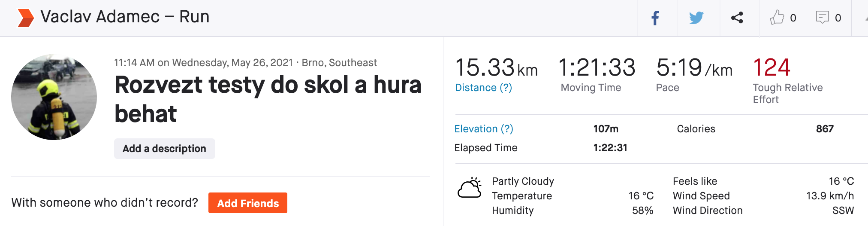Share the run on Twitter
The height and width of the screenshot is (226, 868).
pos(696,18)
